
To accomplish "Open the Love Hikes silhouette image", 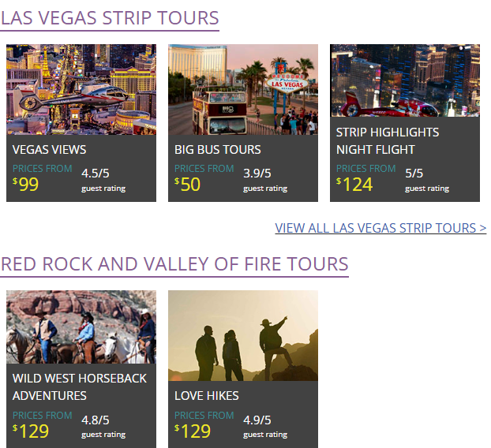I will point(242,335).
